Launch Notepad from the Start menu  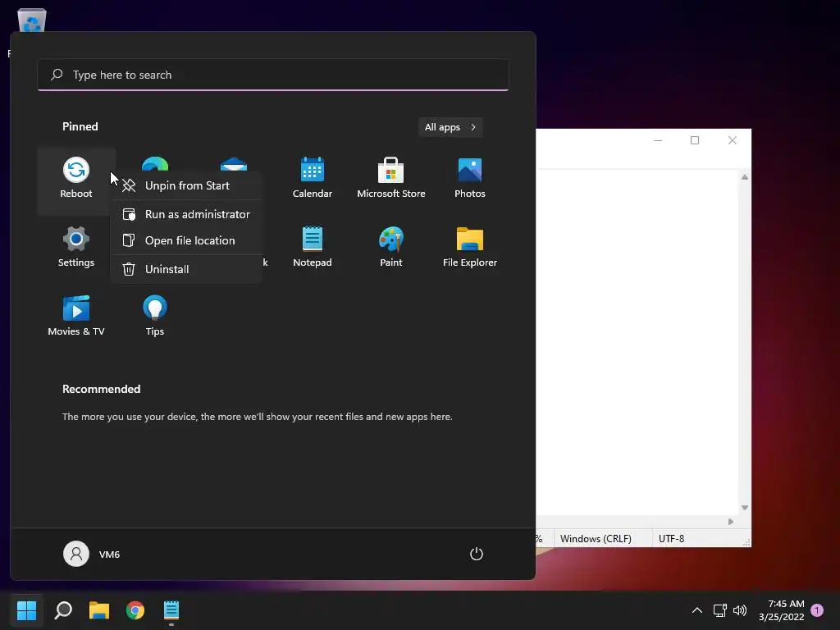313,248
